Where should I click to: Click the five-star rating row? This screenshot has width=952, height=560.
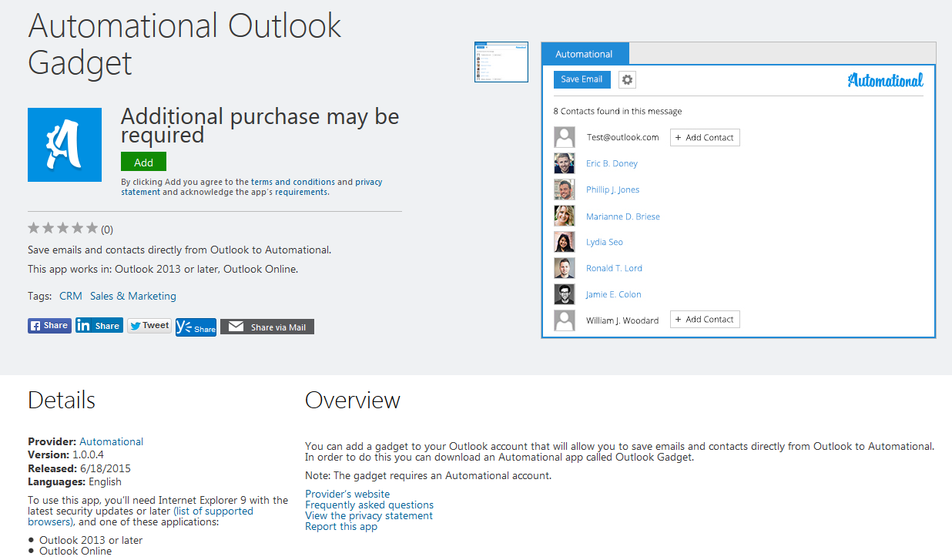coord(63,228)
